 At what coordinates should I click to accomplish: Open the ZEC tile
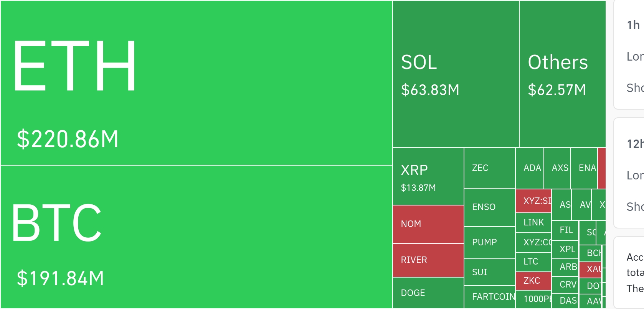coord(489,168)
